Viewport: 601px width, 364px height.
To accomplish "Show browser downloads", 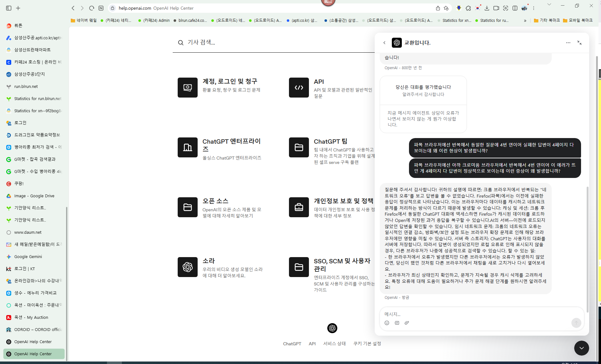I will pyautogui.click(x=487, y=8).
